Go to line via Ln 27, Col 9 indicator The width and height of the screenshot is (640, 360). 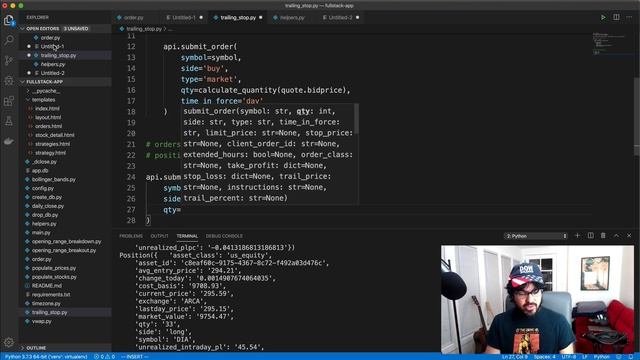click(515, 357)
